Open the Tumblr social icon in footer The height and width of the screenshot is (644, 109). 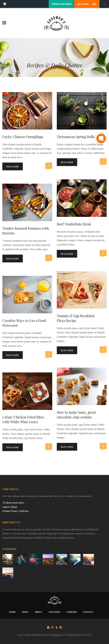pos(57,627)
